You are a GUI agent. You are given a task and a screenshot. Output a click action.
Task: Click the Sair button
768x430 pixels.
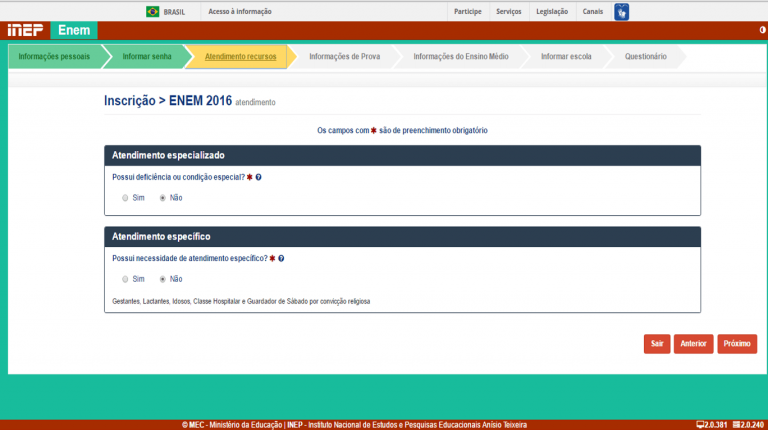coord(657,344)
